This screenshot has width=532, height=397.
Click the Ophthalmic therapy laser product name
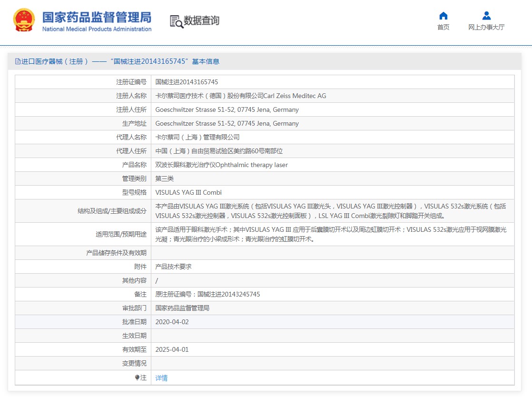click(221, 165)
